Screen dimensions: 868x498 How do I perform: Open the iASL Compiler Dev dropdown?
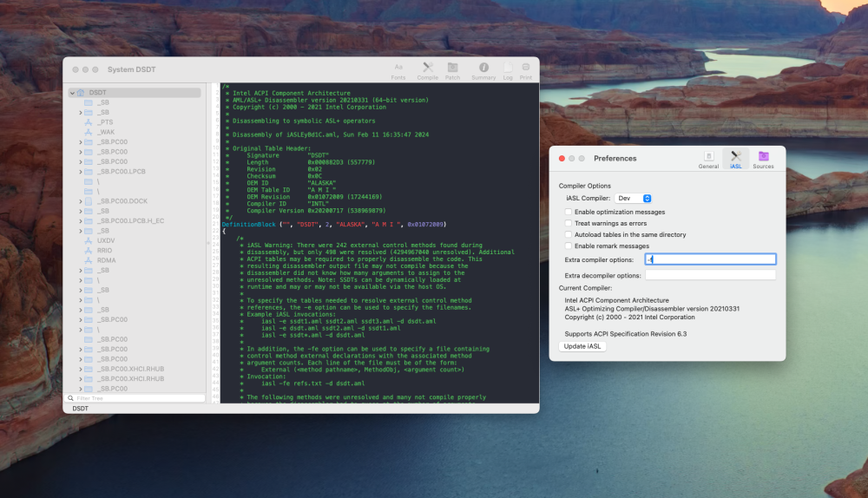pyautogui.click(x=633, y=198)
